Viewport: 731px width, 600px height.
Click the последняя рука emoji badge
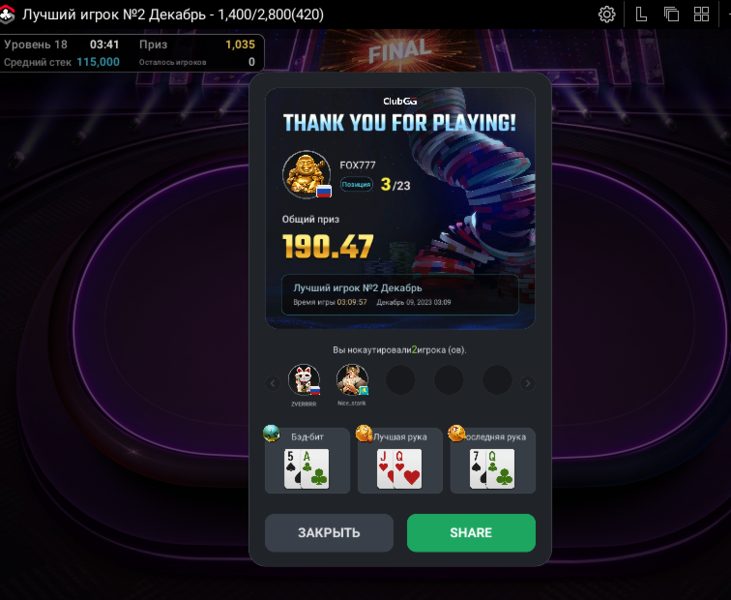[456, 433]
